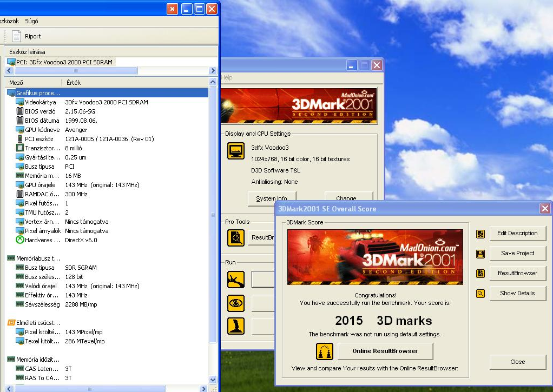
Task: Click the Tranzisztor count row icon
Action: point(20,148)
